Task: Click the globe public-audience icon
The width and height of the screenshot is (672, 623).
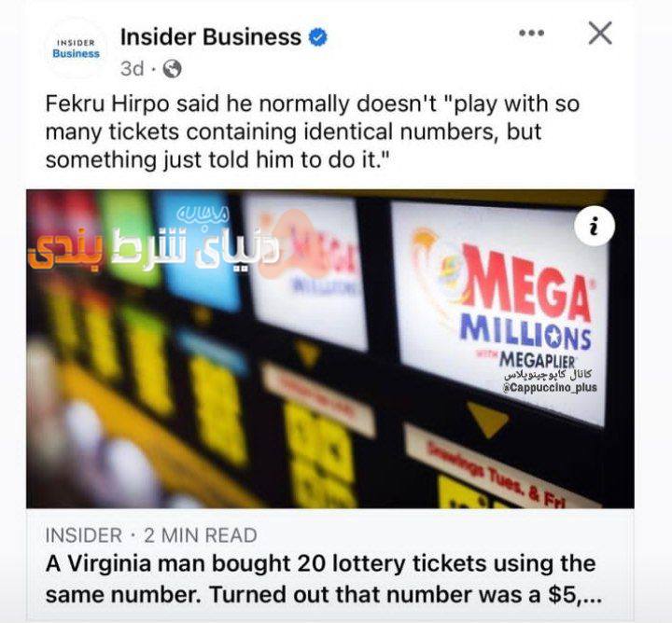Action: 173,68
